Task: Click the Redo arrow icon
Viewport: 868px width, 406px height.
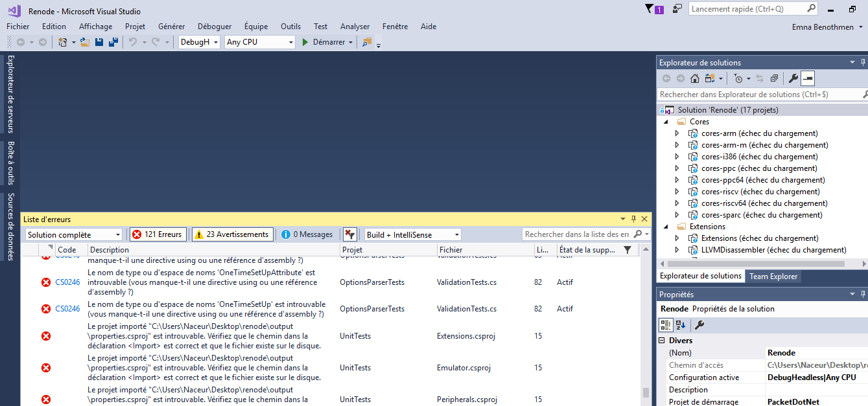Action: 156,42
